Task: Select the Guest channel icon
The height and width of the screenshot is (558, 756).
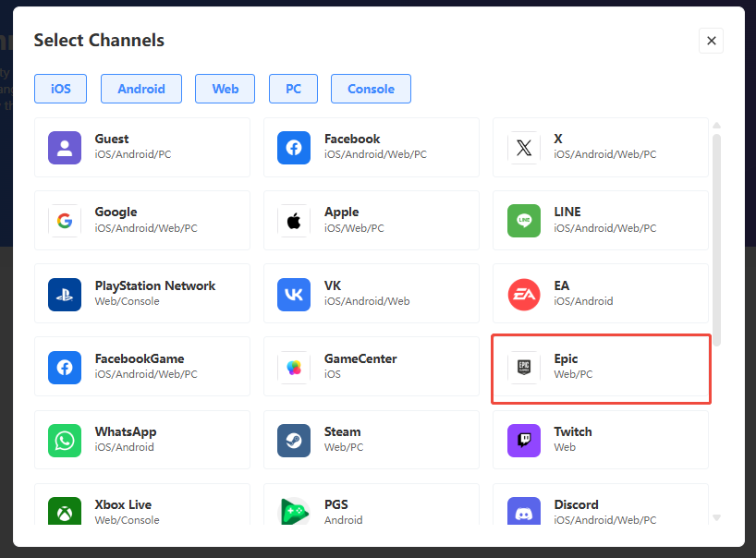Action: point(65,147)
